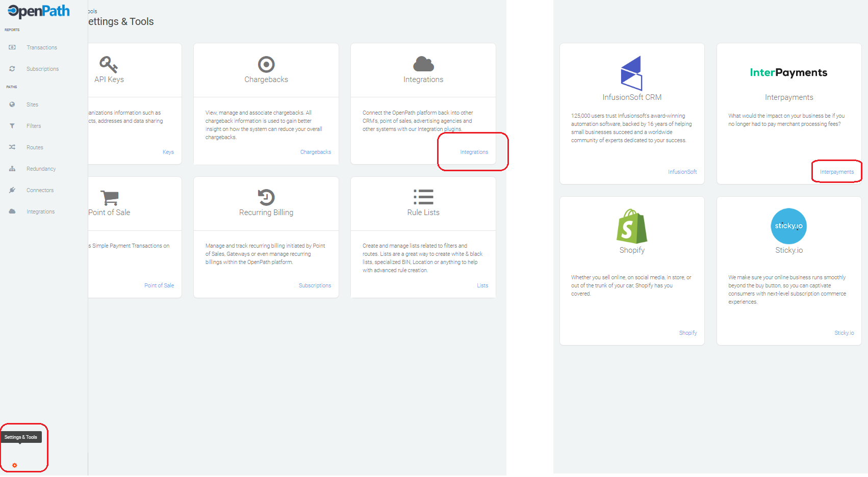Select the Connectors icon
868x477 pixels.
point(12,190)
